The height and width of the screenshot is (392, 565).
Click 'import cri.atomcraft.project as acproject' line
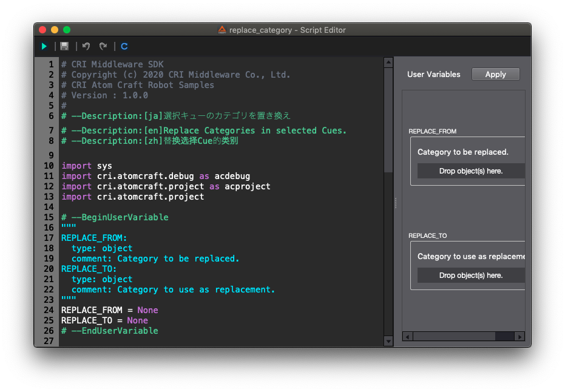tap(166, 186)
